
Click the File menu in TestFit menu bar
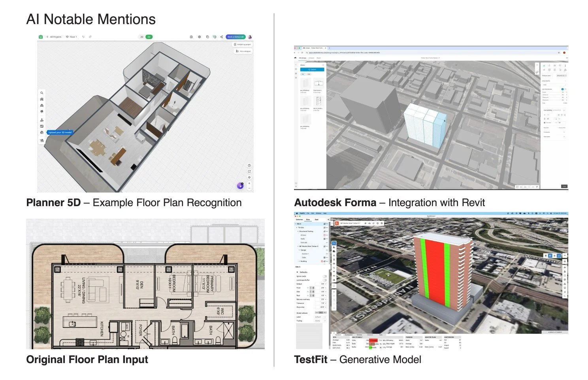pyautogui.click(x=308, y=213)
